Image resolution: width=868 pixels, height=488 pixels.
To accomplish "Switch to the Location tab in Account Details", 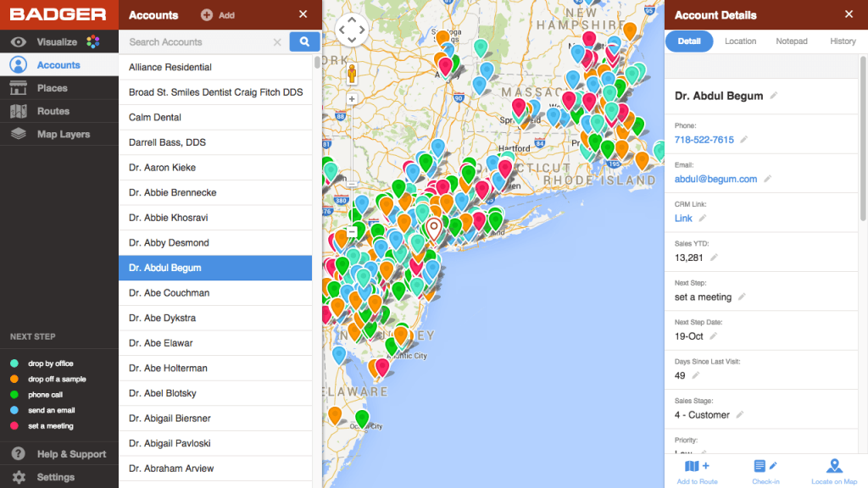I will pyautogui.click(x=740, y=41).
